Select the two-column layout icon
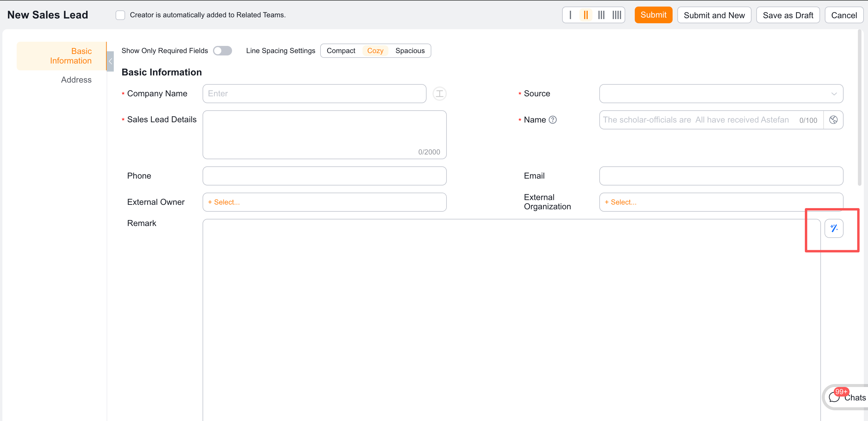The image size is (868, 421). pos(586,15)
